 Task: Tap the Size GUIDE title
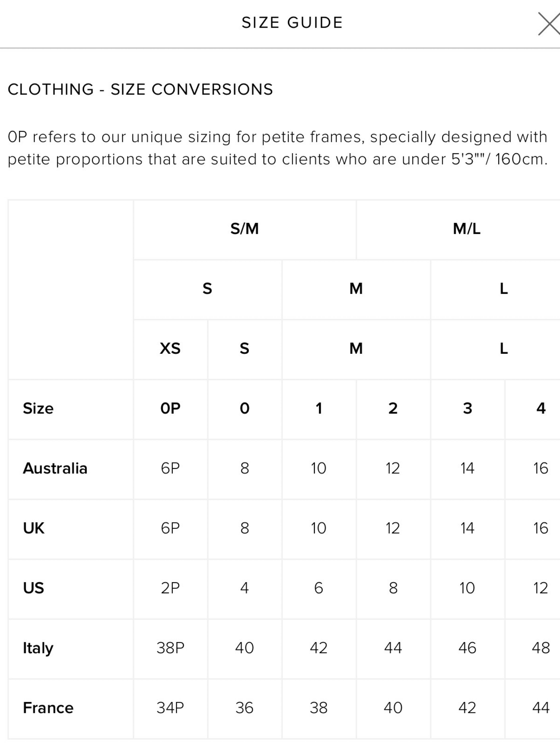click(292, 23)
